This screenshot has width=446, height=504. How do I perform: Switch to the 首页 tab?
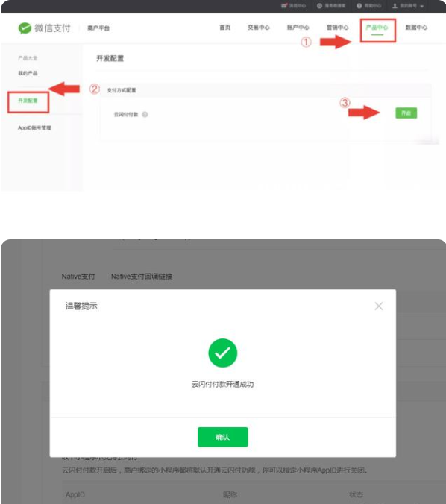[x=224, y=28]
